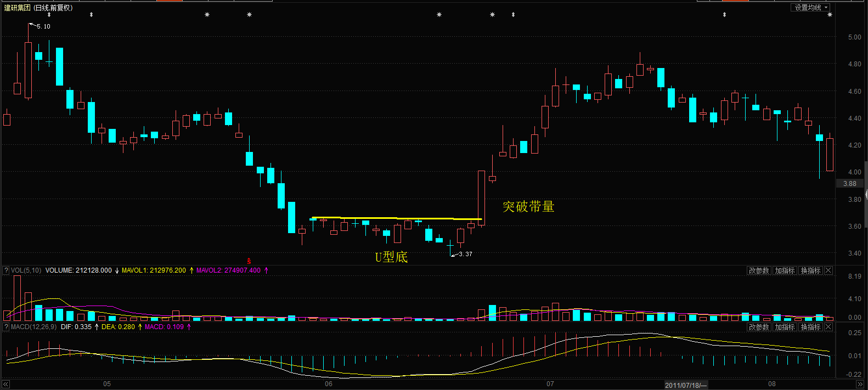Image resolution: width=868 pixels, height=390 pixels.
Task: Expand the side panel handle on the right edge
Action: point(866,194)
